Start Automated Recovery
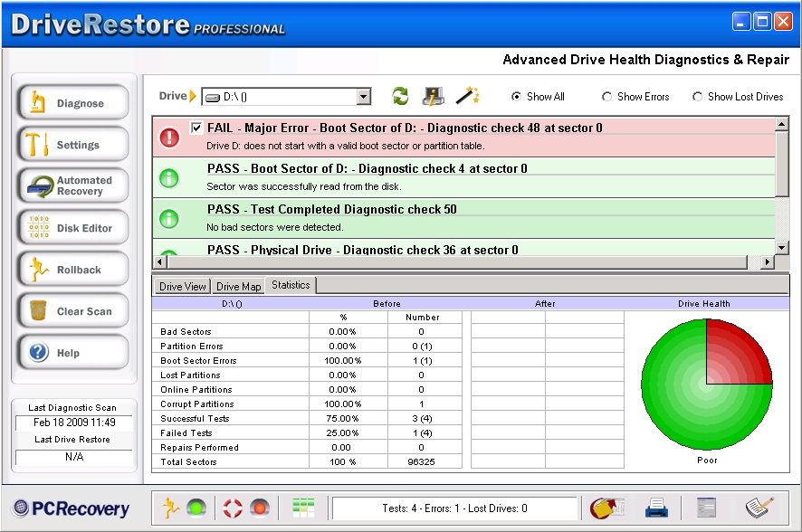Screen dimensions: 802x532 [72, 186]
